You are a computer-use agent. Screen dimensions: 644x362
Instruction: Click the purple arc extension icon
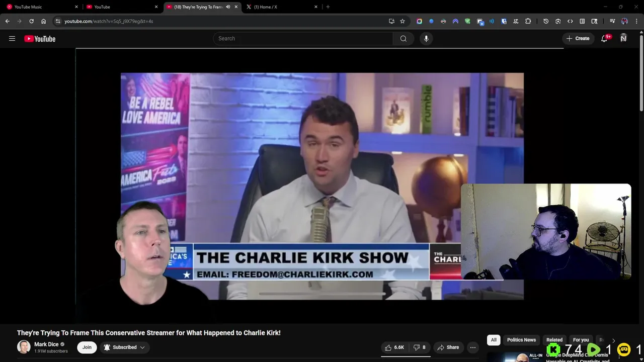coord(455,21)
